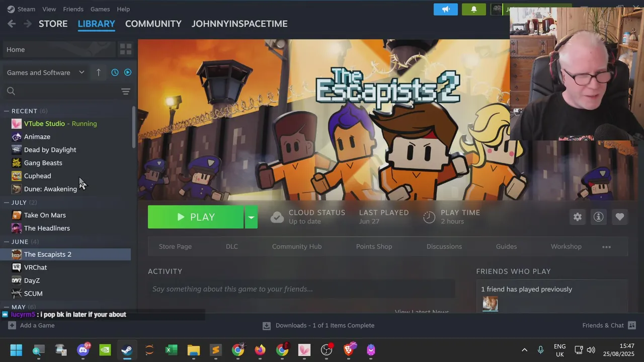Open the notifications bell
Screen dimensions: 644x362
click(474, 9)
